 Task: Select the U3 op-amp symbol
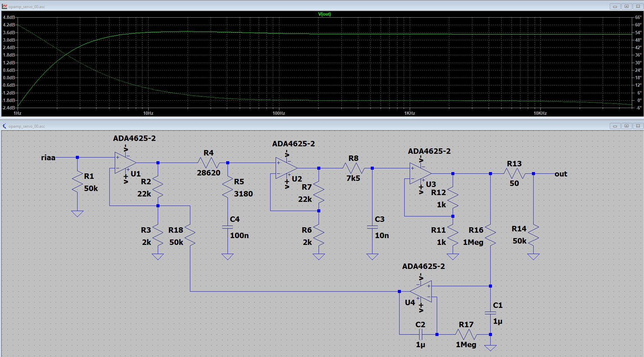pos(421,174)
